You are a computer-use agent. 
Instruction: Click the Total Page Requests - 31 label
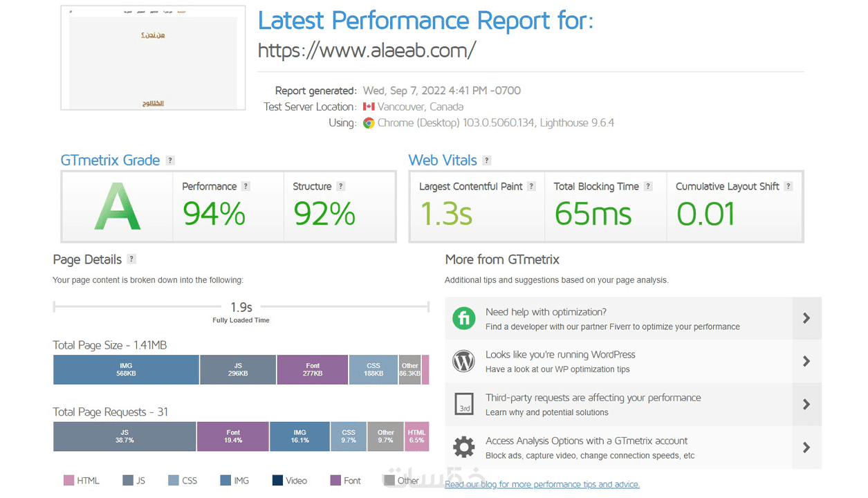(x=111, y=412)
